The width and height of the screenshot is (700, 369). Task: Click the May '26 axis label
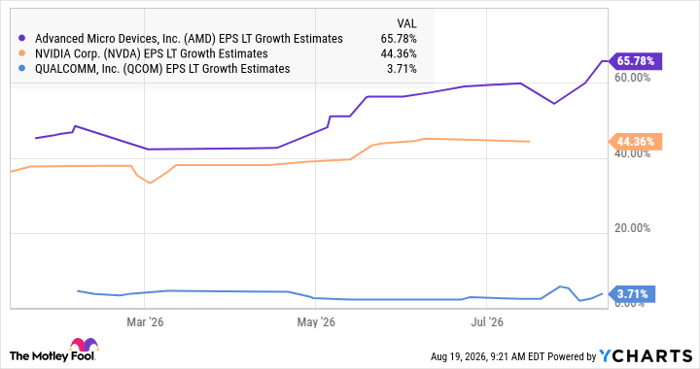[x=316, y=322]
